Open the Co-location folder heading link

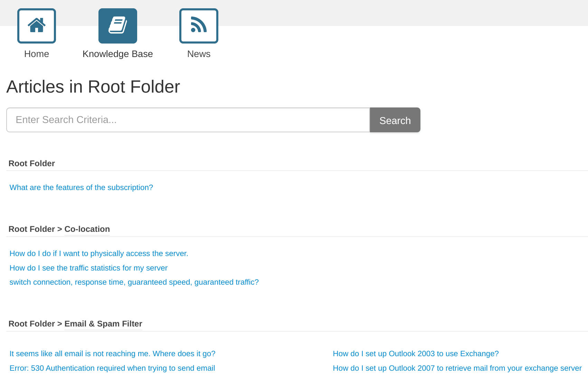point(87,229)
